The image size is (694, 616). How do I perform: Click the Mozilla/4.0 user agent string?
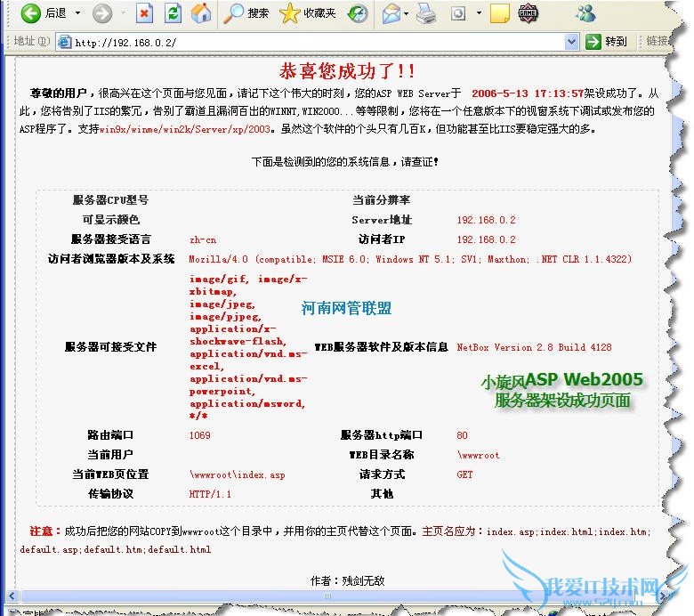pyautogui.click(x=410, y=259)
